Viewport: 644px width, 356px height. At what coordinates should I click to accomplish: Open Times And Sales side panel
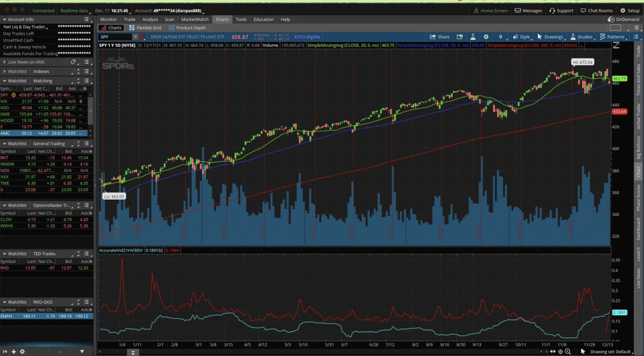point(638,80)
